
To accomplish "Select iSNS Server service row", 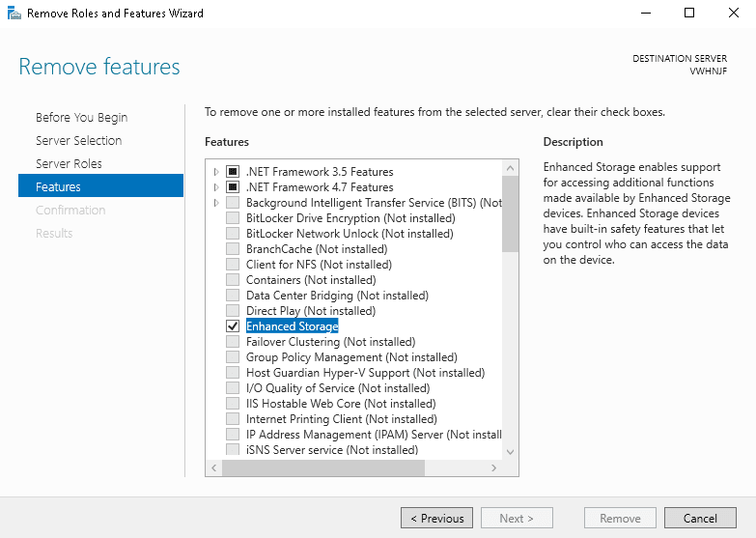I will coord(332,450).
